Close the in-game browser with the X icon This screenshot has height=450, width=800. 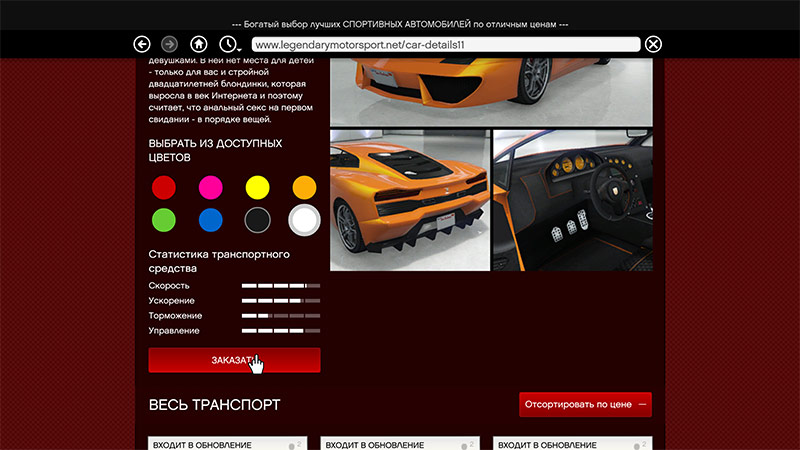click(653, 44)
